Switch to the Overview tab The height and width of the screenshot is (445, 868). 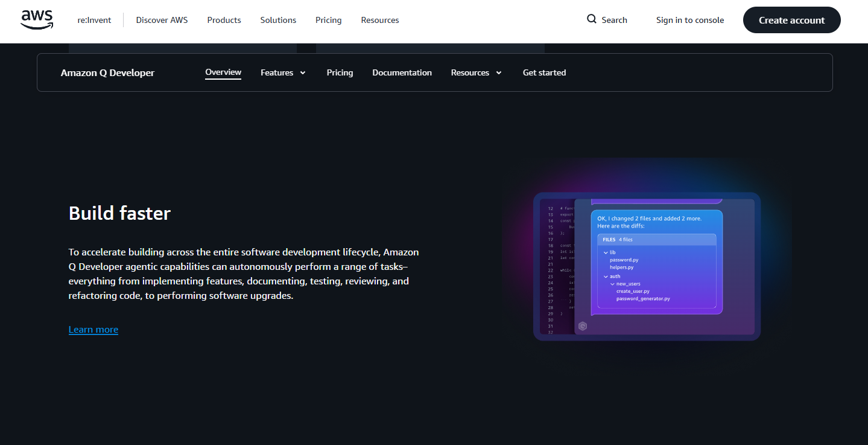(223, 72)
